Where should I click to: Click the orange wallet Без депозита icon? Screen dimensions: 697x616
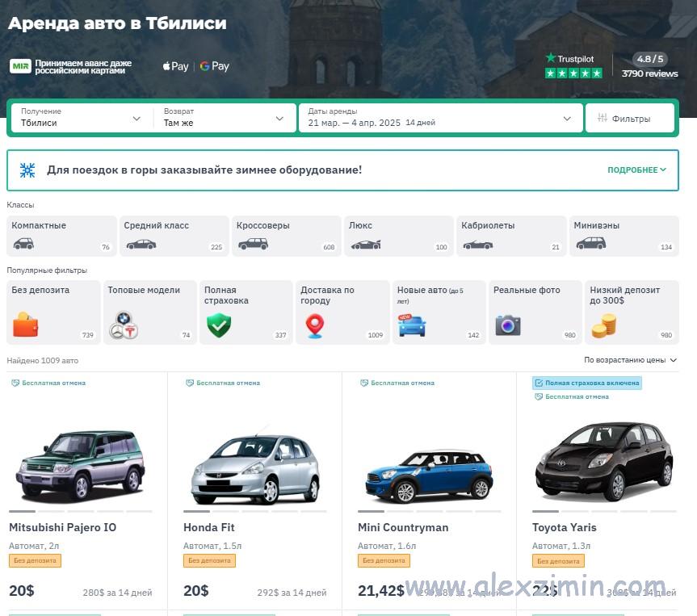25,325
